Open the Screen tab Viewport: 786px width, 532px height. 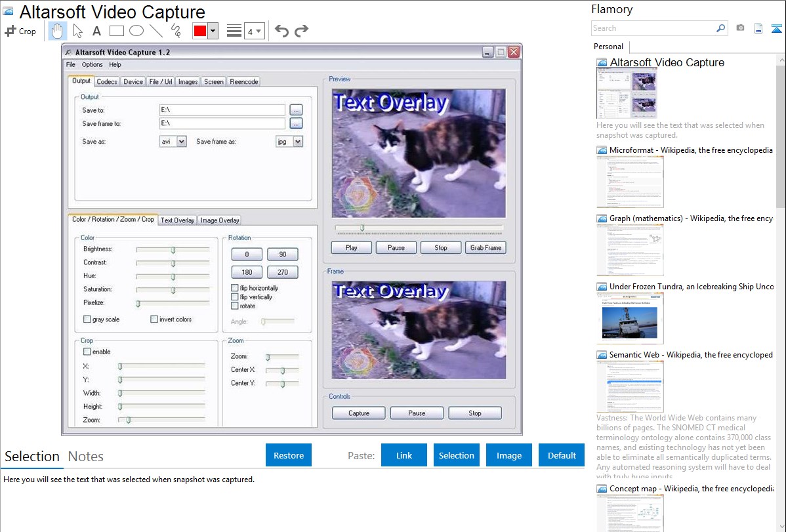(213, 82)
